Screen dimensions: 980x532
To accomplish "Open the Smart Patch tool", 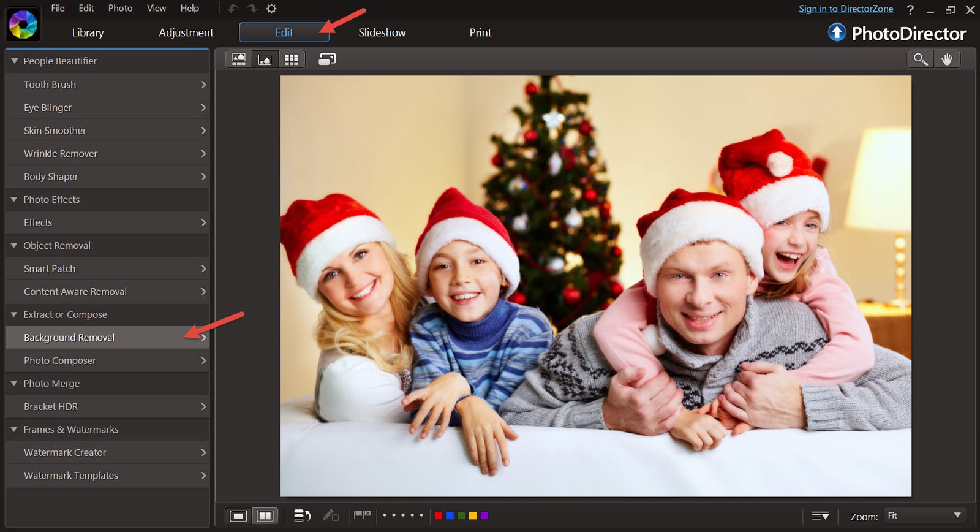I will [x=108, y=268].
